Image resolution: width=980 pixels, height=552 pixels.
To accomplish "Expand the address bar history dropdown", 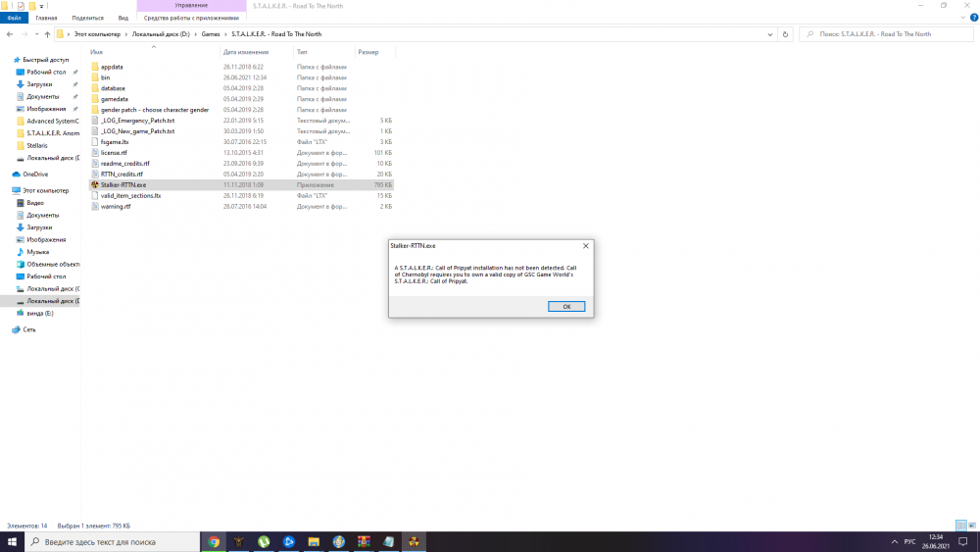I will (x=770, y=34).
